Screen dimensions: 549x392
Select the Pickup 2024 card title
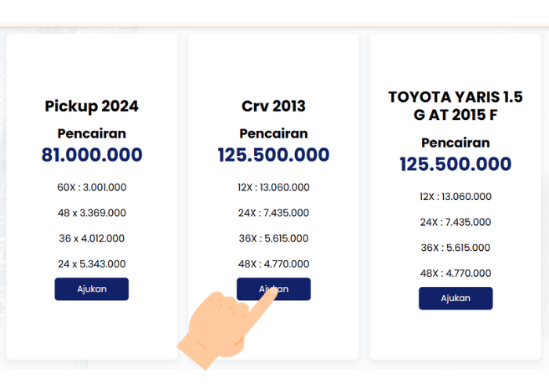point(91,106)
